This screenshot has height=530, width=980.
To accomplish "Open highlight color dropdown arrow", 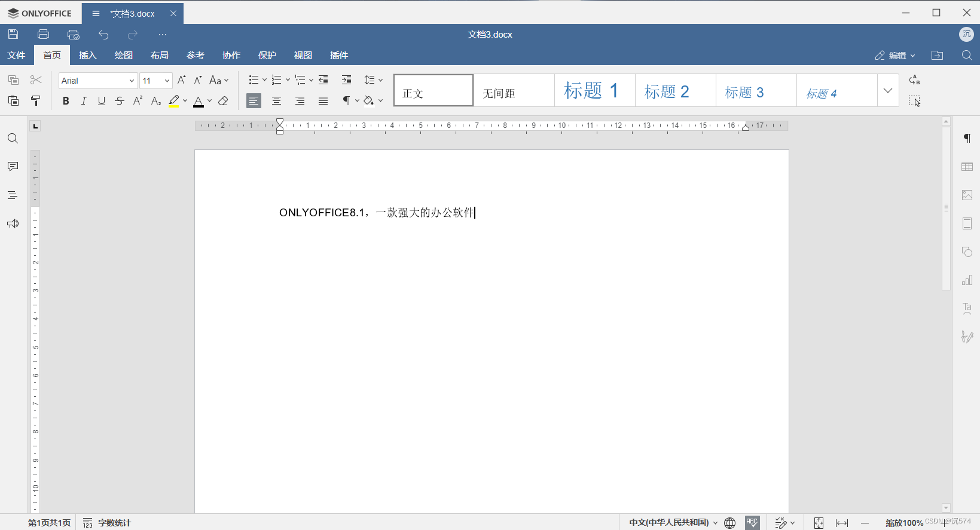I will (x=185, y=101).
